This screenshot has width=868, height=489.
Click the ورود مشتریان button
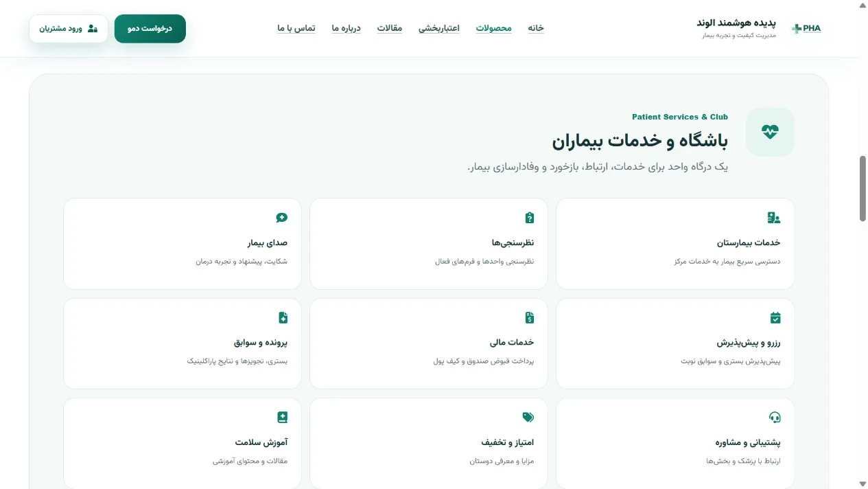pos(69,29)
